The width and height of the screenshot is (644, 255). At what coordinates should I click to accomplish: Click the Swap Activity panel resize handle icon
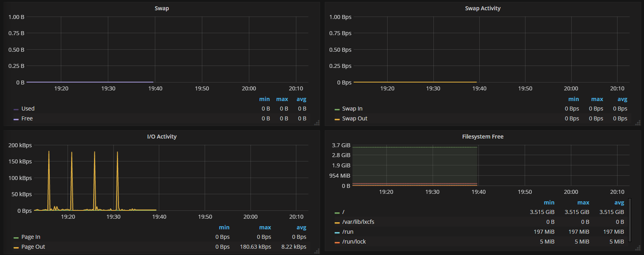[638, 123]
